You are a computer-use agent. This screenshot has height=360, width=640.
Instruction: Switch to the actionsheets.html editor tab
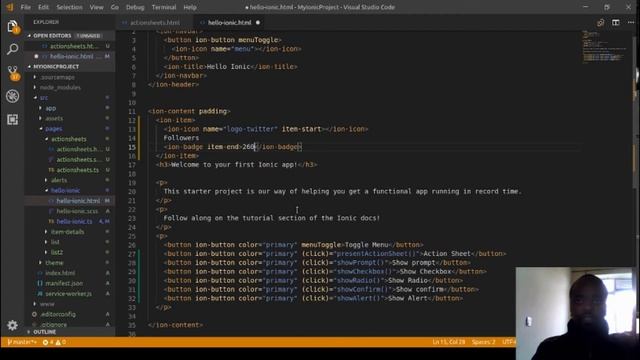tap(155, 22)
